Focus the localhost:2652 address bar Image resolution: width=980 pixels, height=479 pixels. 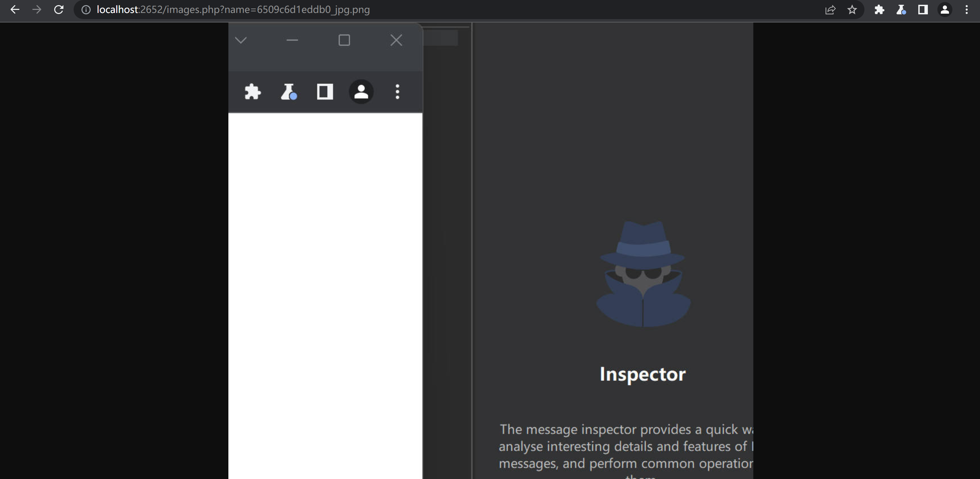pos(233,10)
